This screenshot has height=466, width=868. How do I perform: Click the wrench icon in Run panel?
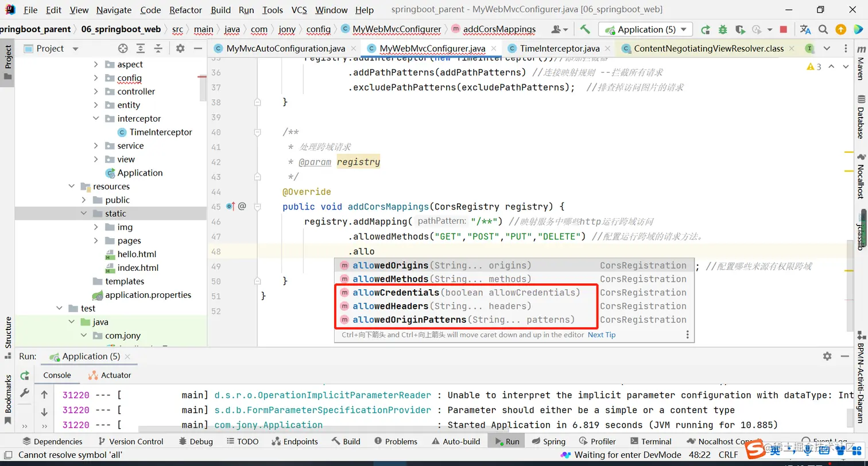25,393
